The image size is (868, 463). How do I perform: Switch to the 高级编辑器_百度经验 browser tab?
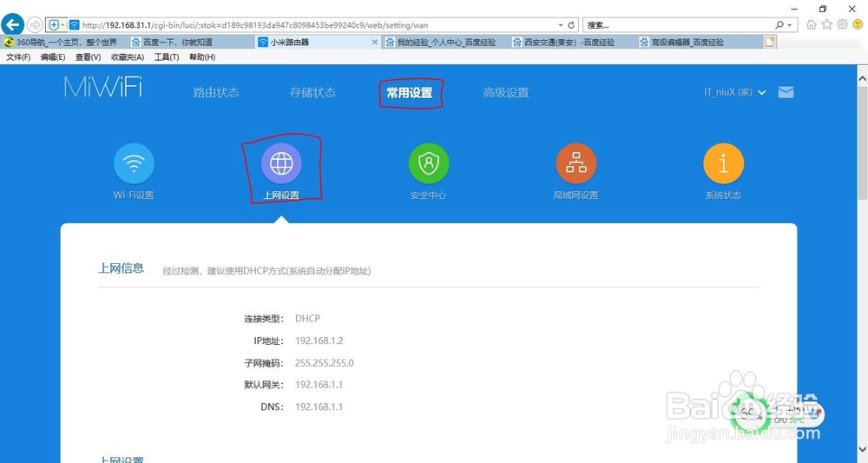click(699, 42)
